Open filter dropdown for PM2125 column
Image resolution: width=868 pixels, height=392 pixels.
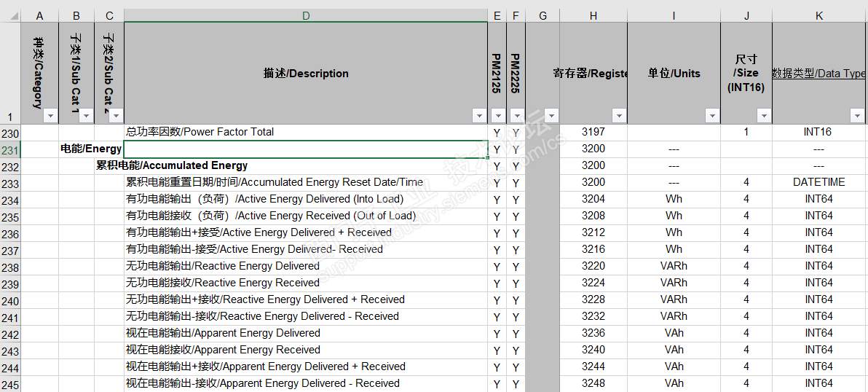click(498, 116)
